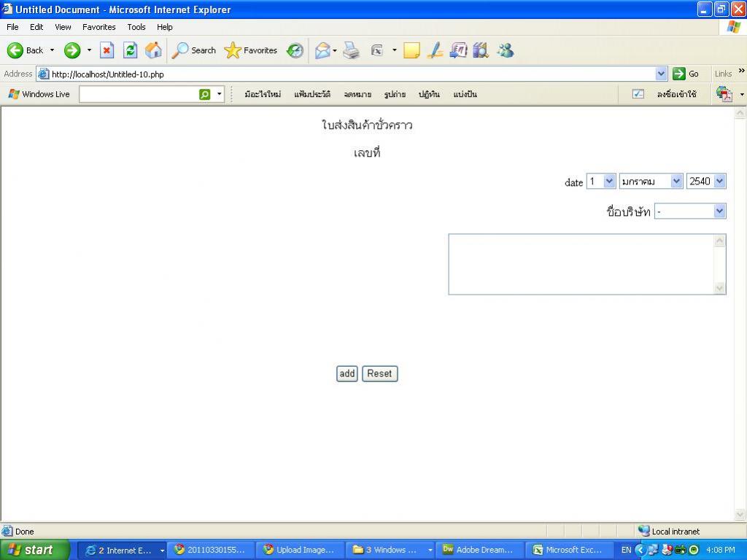Click the Reset button
Viewport: 747px width, 560px height.
(x=379, y=374)
